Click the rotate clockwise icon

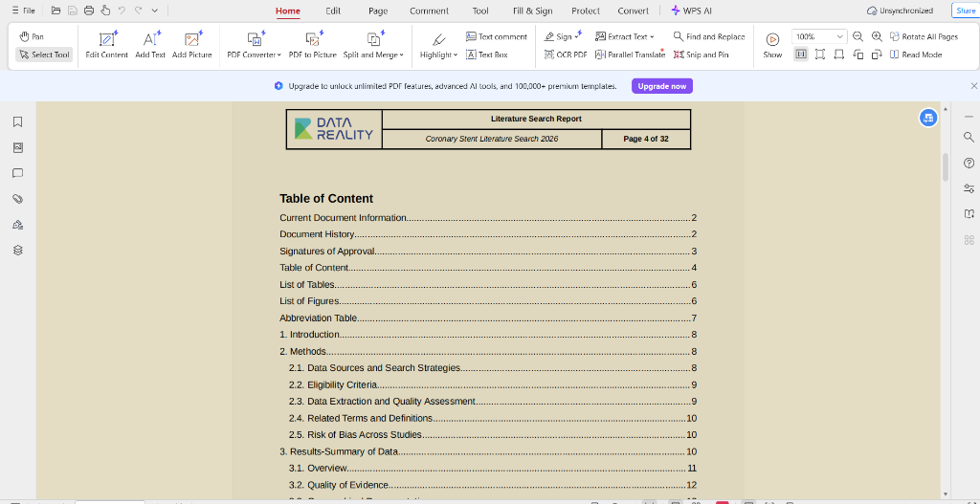877,55
